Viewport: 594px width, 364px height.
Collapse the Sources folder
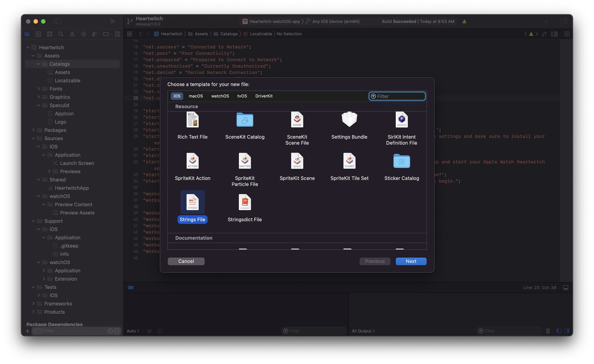(x=33, y=138)
